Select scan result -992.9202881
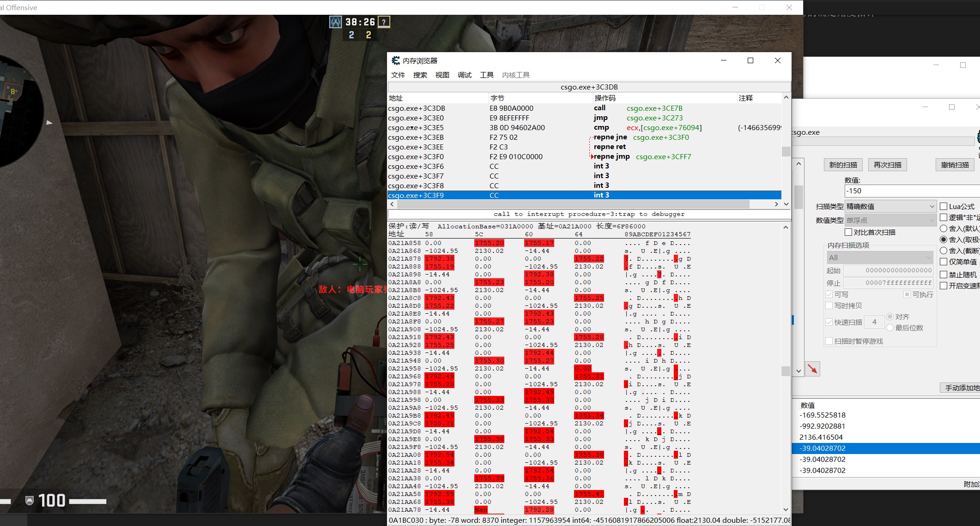This screenshot has height=526, width=980. (823, 426)
